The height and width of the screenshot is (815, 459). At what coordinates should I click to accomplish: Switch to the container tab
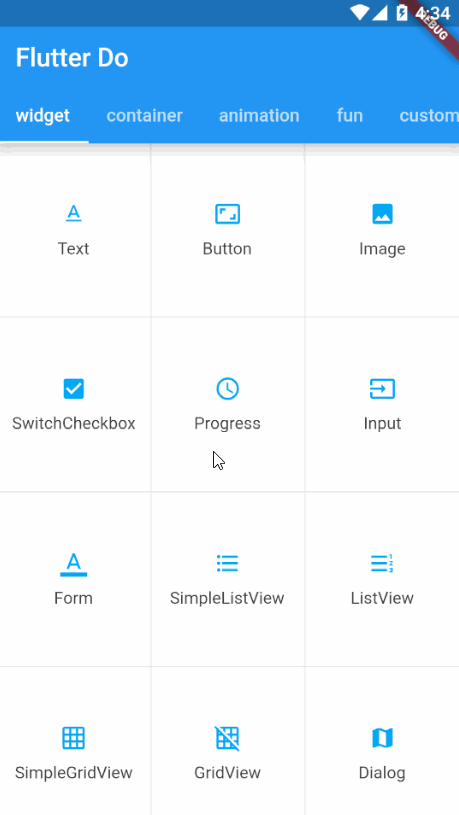coord(145,115)
